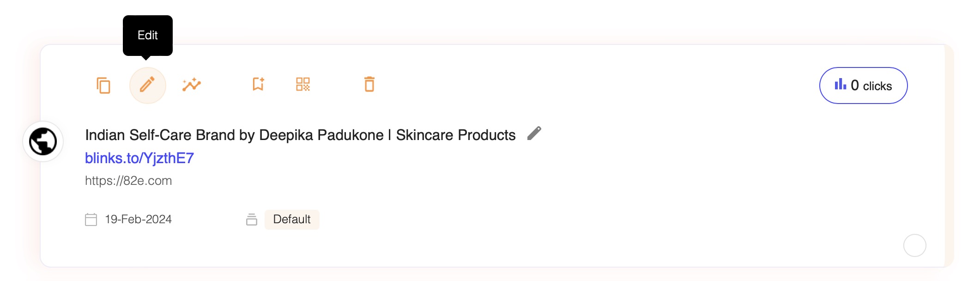Delete the link using the trash icon
Viewport: 980px width, 281px height.
click(x=369, y=84)
